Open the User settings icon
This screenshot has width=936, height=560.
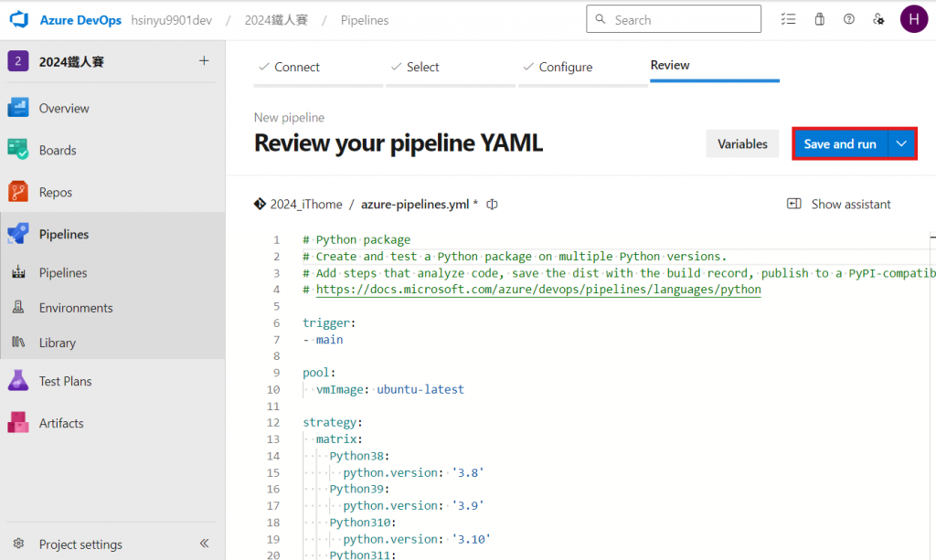(878, 19)
